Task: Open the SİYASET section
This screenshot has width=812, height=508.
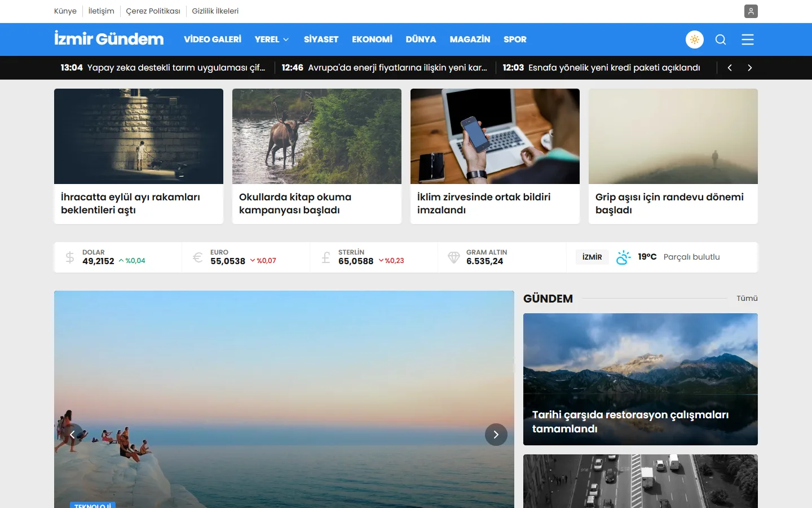Action: pos(321,40)
